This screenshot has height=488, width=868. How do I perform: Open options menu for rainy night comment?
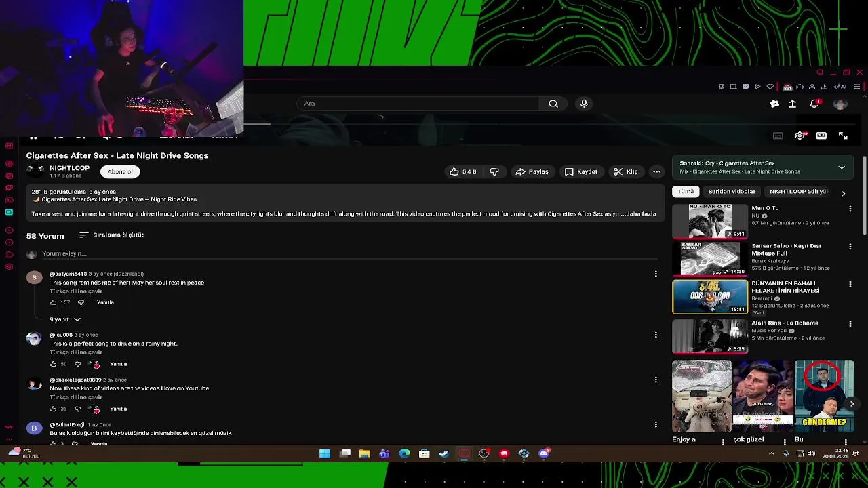[656, 335]
